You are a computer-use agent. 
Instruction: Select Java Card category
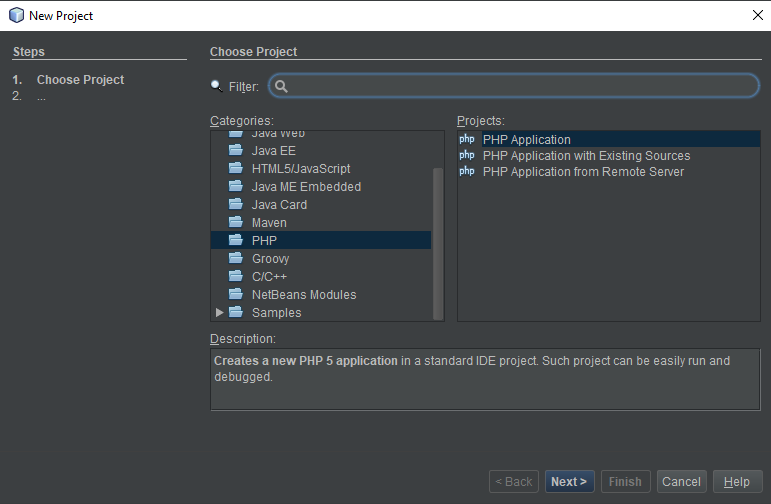tap(279, 205)
